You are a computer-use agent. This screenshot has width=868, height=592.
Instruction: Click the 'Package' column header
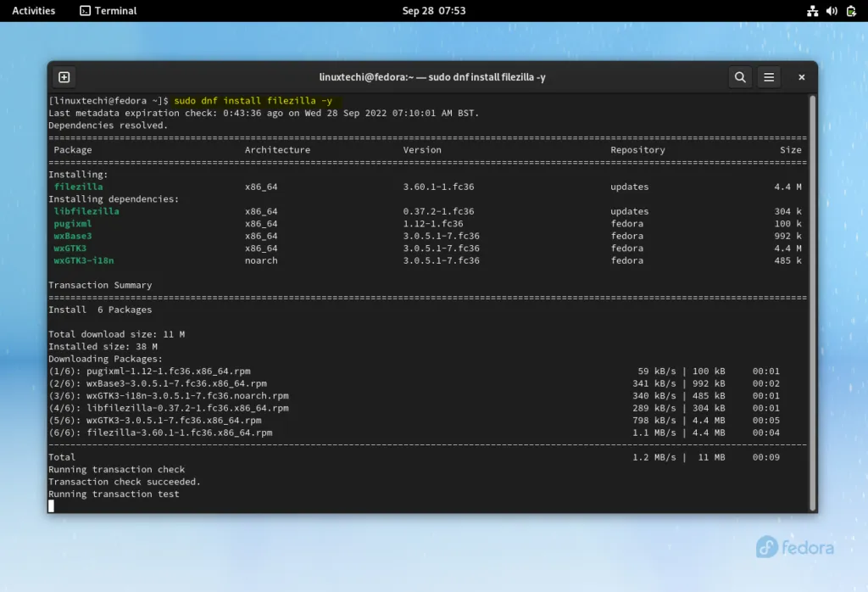coord(73,149)
